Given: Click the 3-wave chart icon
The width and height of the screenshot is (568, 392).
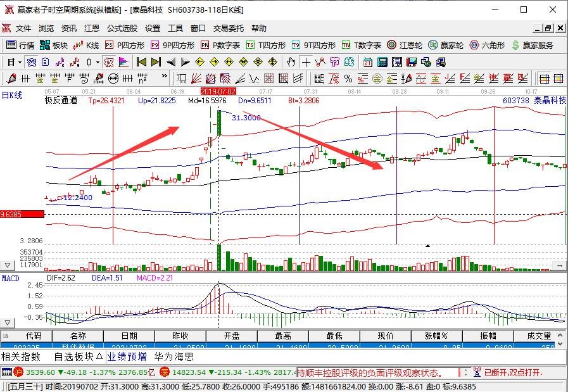Looking at the screenshot, I should [60, 62].
